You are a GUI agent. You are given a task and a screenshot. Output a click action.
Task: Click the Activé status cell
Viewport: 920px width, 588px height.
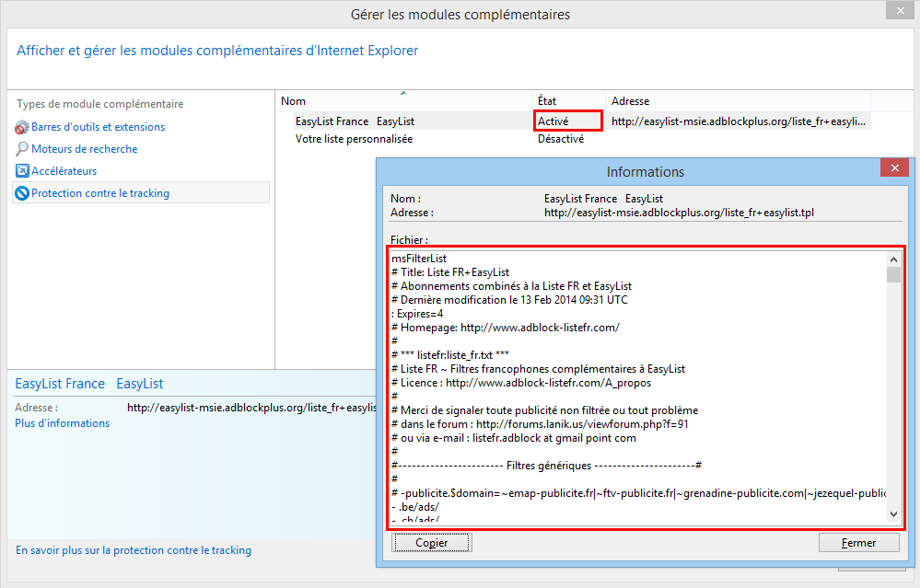click(x=553, y=121)
